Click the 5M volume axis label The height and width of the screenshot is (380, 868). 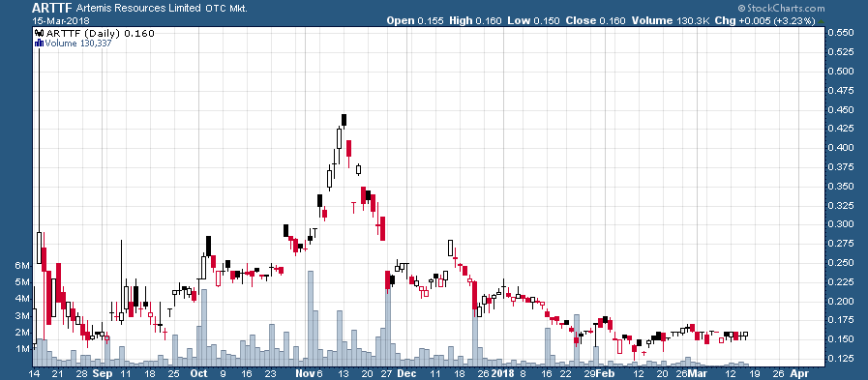(22, 282)
